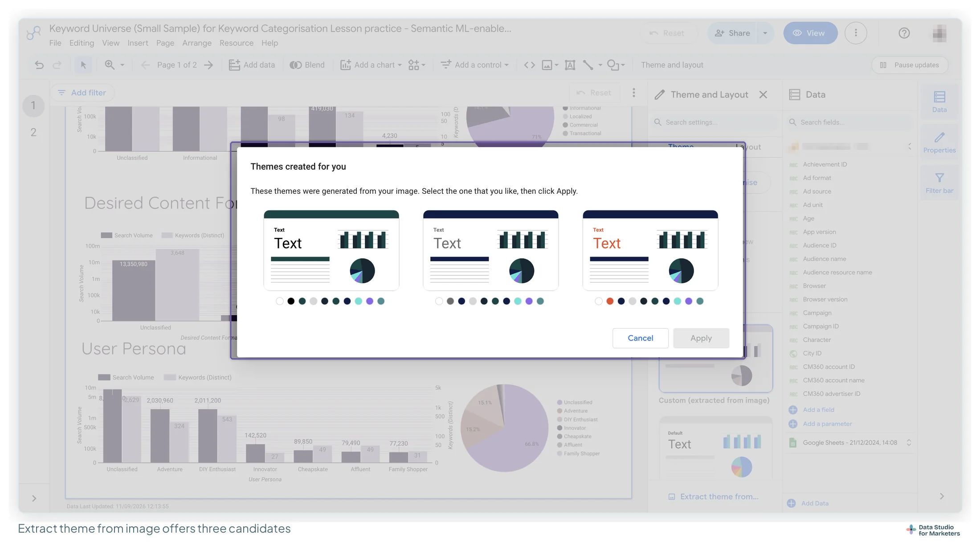Select the third theme with orange Text
The width and height of the screenshot is (980, 546).
pos(650,250)
